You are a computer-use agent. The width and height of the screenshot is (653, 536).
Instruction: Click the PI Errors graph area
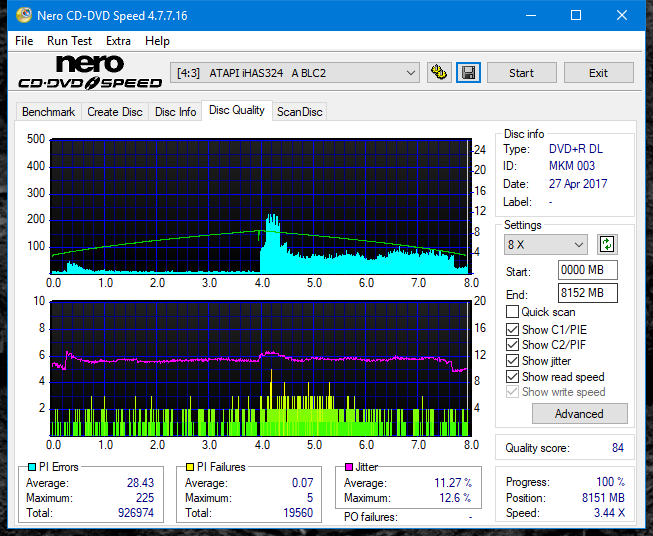click(261, 206)
